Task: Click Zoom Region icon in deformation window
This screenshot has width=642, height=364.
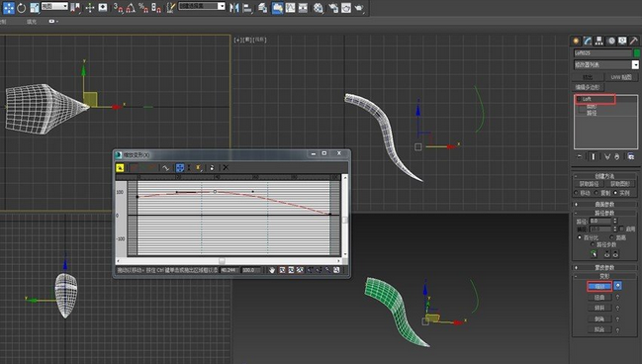Action: coord(336,270)
